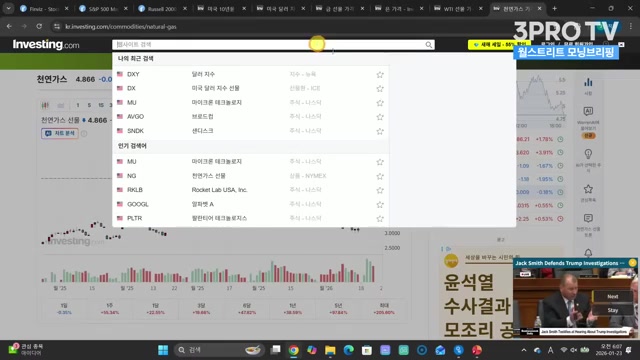Toggle favorite star for PLTR Palantir

[x=380, y=219]
